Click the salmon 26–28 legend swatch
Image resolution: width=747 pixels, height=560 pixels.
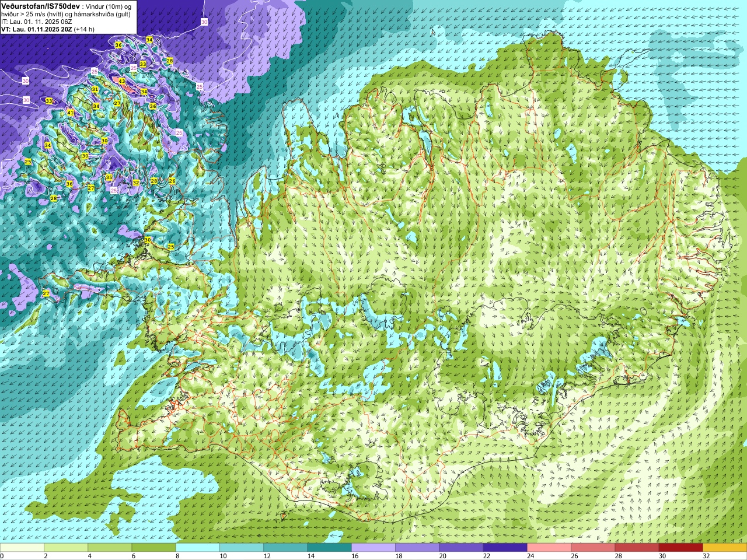(593, 548)
